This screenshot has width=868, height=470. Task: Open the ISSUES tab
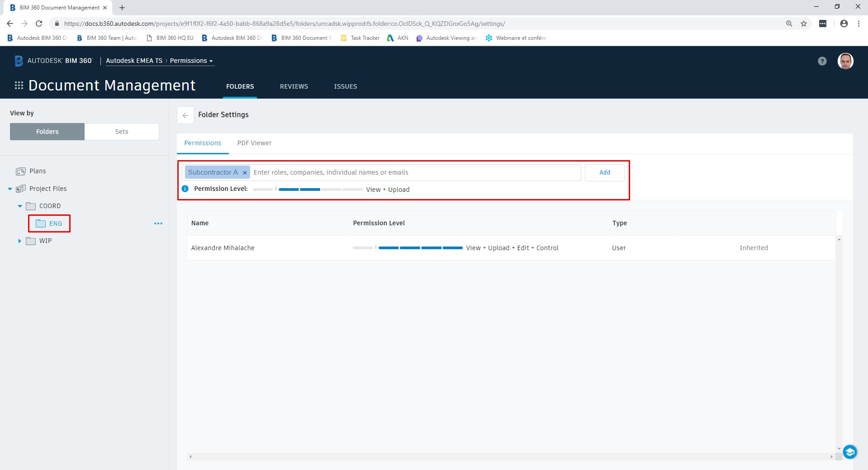[x=345, y=86]
